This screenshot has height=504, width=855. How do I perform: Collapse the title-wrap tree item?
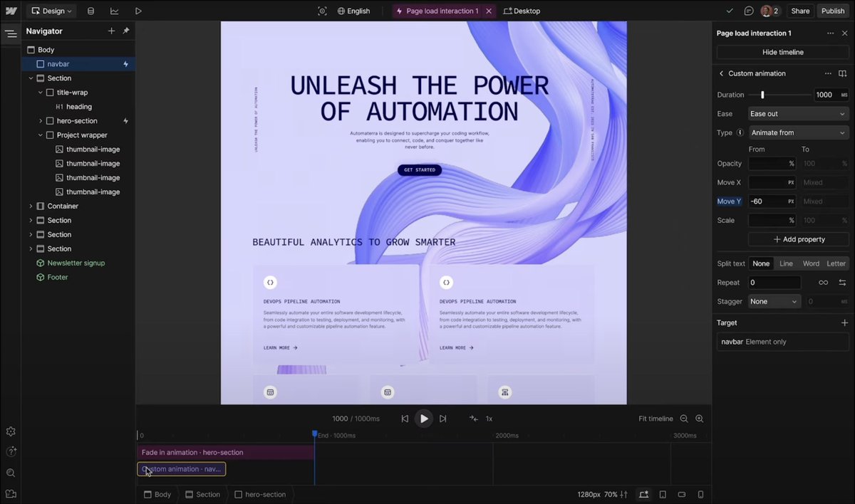[41, 93]
